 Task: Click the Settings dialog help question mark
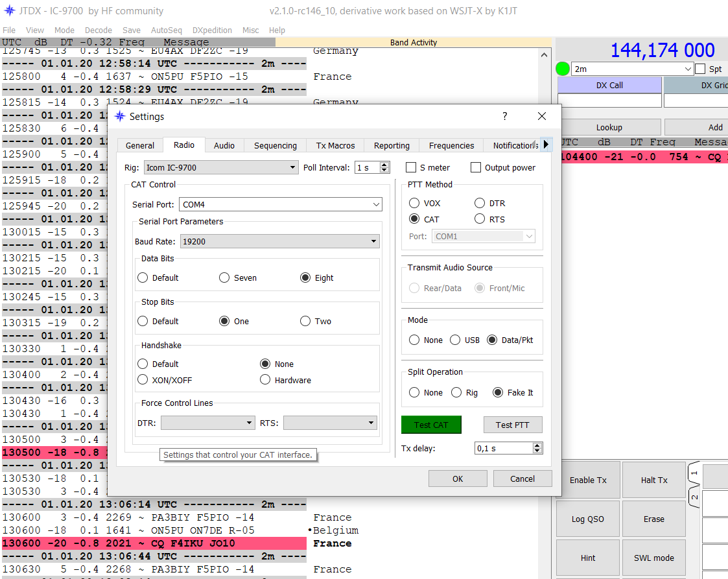[505, 116]
